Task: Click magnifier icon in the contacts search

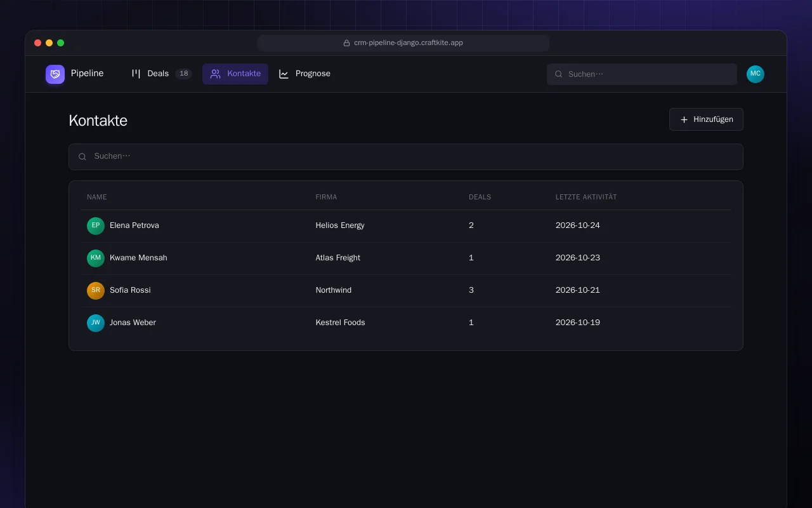Action: point(82,157)
